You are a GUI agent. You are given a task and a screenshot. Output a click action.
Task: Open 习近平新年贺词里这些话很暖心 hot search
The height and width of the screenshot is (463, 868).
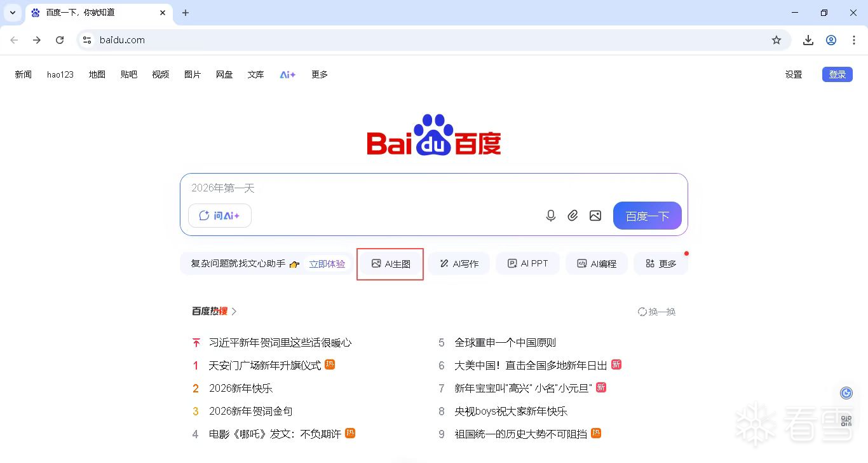[280, 343]
